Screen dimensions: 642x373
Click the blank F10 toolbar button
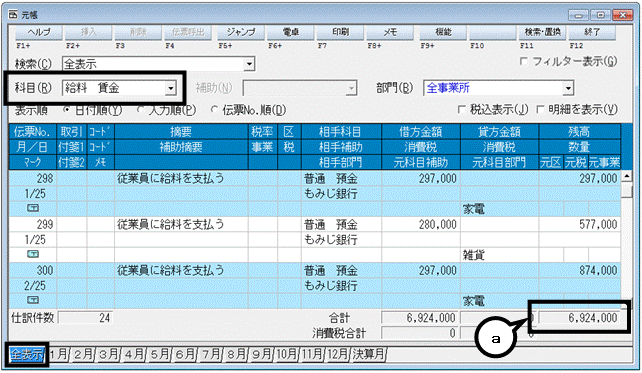(x=493, y=32)
